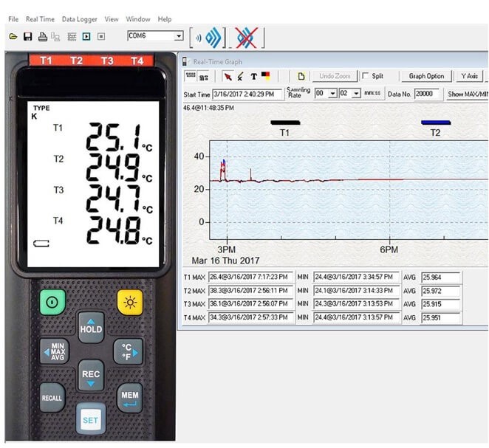
Task: Click the Data No. field showing 20000
Action: (x=428, y=94)
